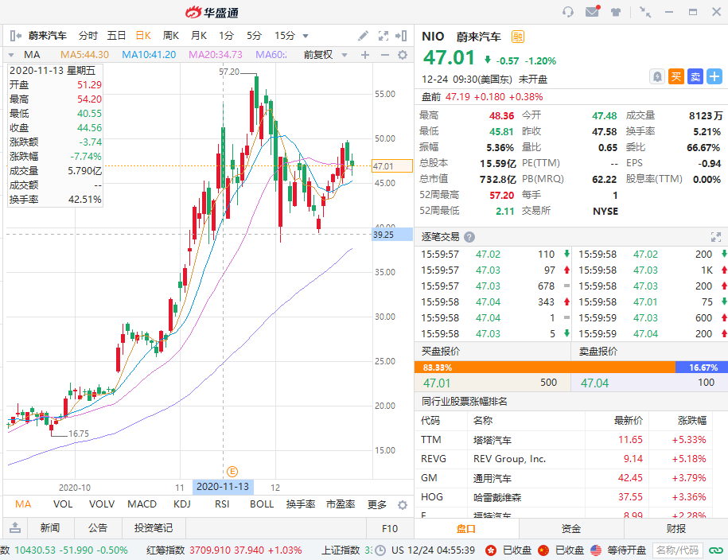Screen dimensions: 728x560
Task: Click the compact mode shrink arrows icon
Action: click(x=645, y=12)
